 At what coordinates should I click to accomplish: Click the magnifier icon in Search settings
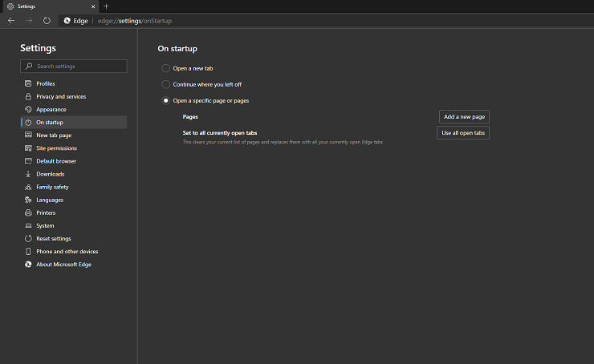click(29, 66)
